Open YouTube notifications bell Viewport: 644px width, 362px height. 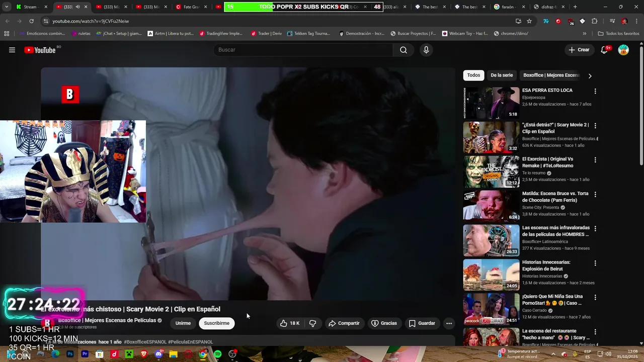(x=605, y=50)
